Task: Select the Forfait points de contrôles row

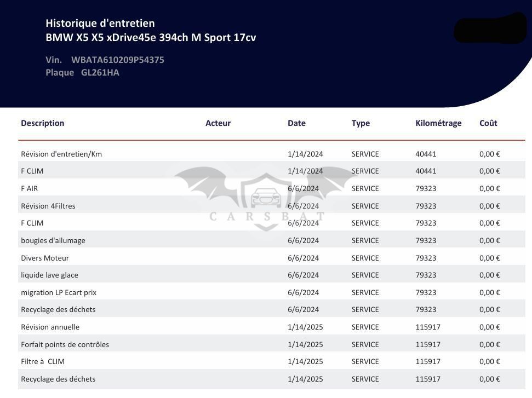Action: tap(271, 344)
